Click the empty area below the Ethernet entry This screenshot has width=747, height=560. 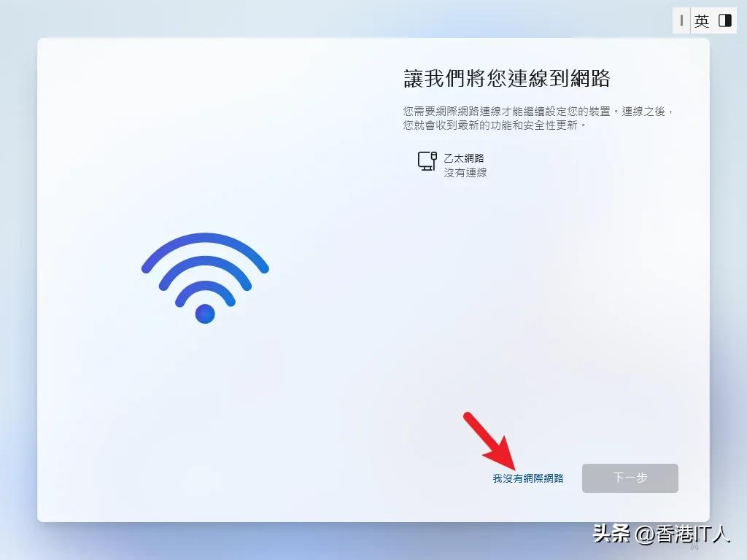point(538,295)
